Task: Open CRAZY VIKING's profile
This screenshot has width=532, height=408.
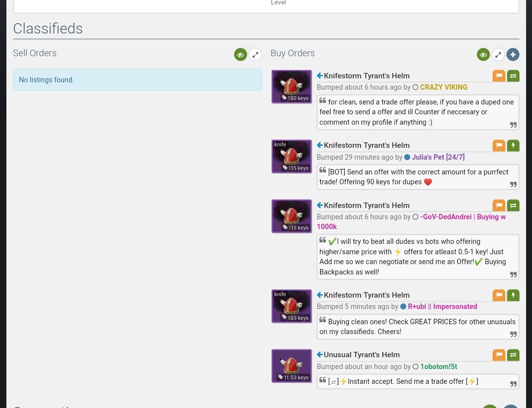Action: (x=443, y=87)
